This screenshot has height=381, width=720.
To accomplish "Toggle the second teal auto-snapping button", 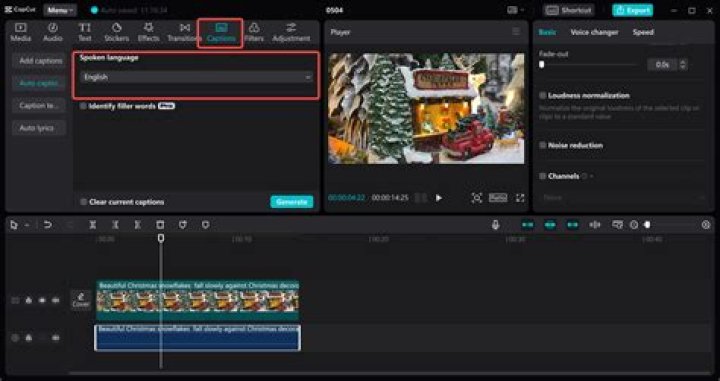I will (x=550, y=224).
